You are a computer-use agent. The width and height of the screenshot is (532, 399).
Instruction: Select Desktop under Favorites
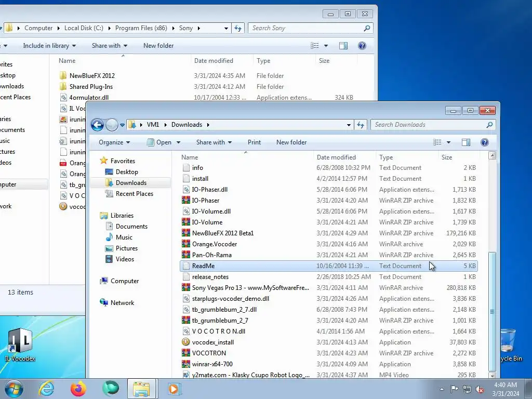[x=127, y=171]
